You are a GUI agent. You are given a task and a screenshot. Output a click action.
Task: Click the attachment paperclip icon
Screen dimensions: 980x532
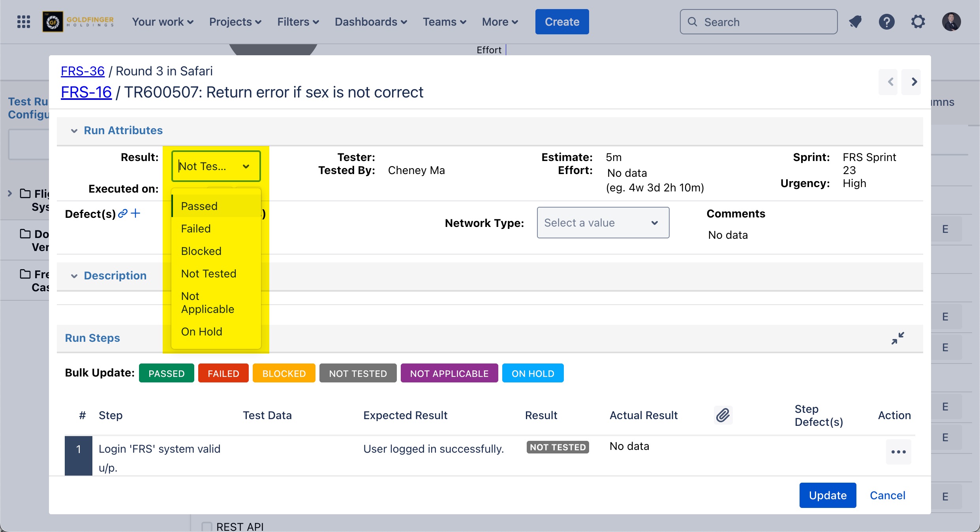coord(723,415)
